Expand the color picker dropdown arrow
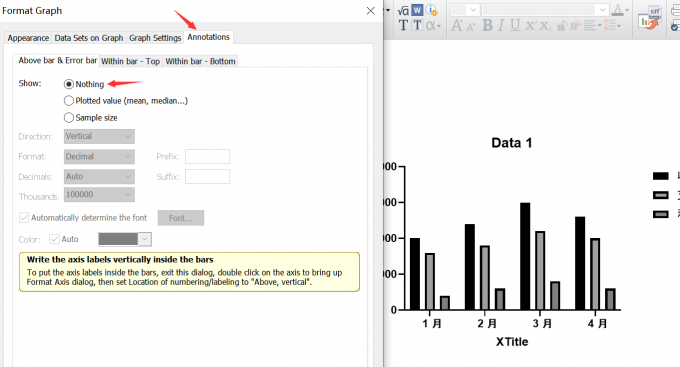The height and width of the screenshot is (367, 680). point(144,239)
